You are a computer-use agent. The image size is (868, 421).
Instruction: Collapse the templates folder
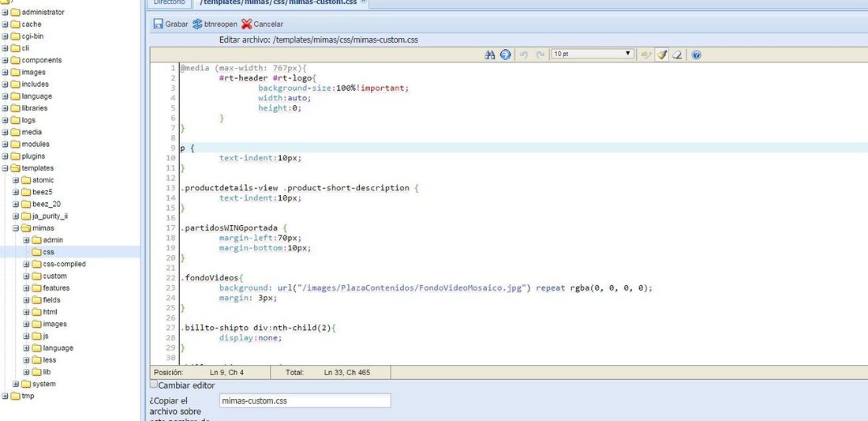click(x=5, y=168)
